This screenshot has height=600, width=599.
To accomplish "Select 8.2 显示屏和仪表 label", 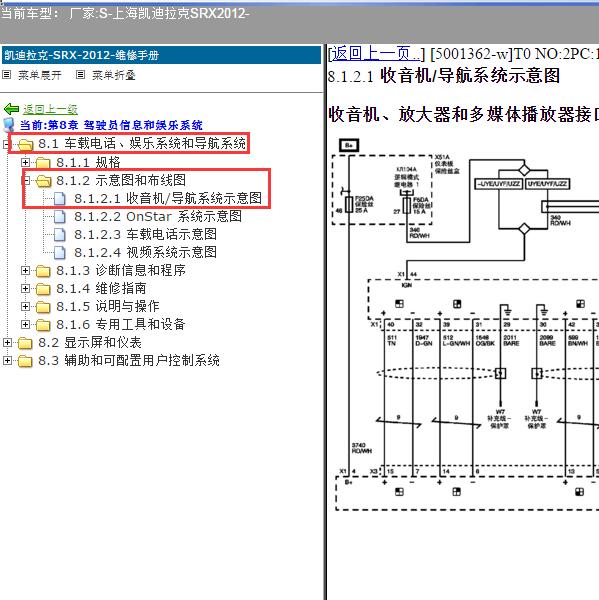I will [90, 343].
